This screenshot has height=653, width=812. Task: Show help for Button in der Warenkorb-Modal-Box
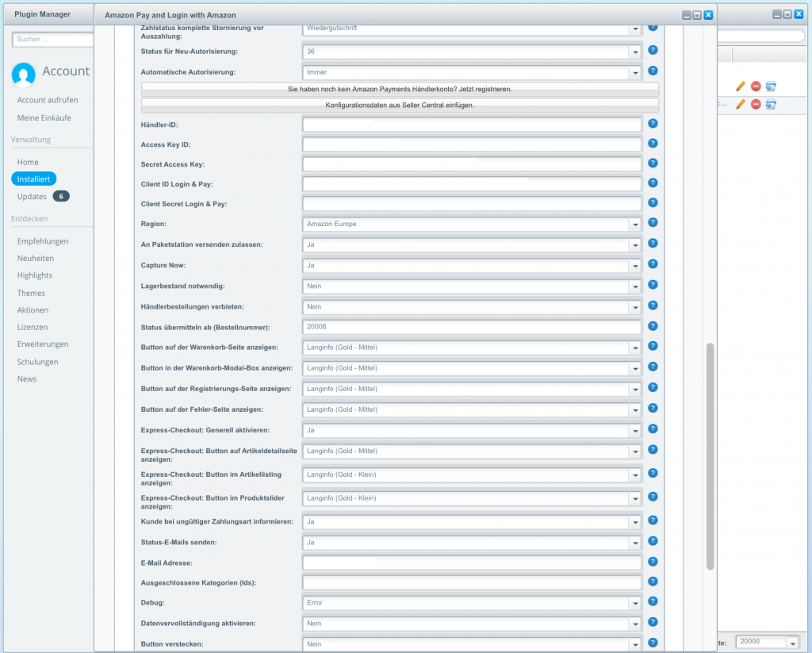tap(653, 367)
